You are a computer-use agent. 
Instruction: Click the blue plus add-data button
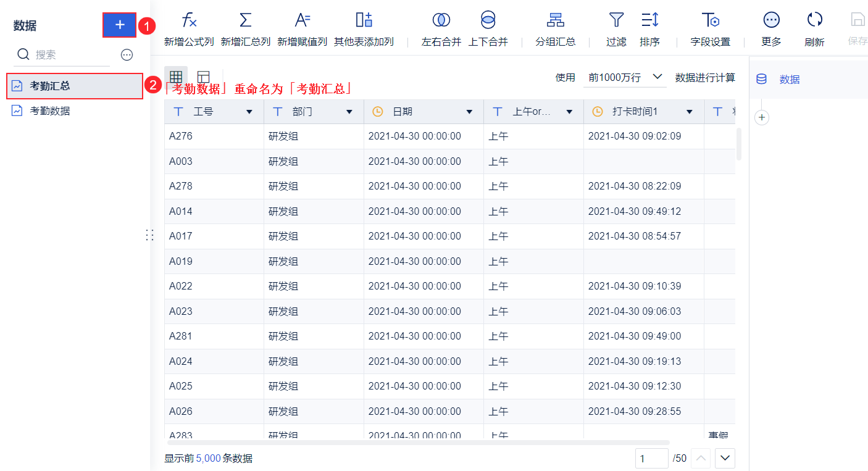pos(120,25)
